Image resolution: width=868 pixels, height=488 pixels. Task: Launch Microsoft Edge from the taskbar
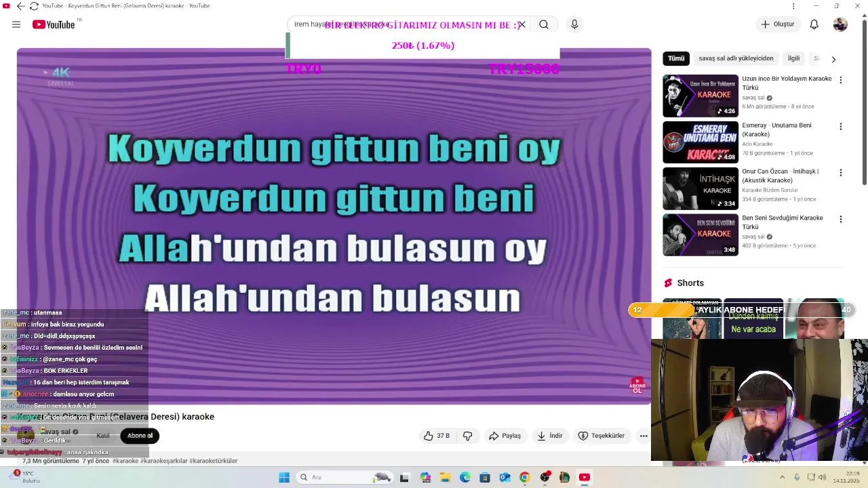point(465,477)
